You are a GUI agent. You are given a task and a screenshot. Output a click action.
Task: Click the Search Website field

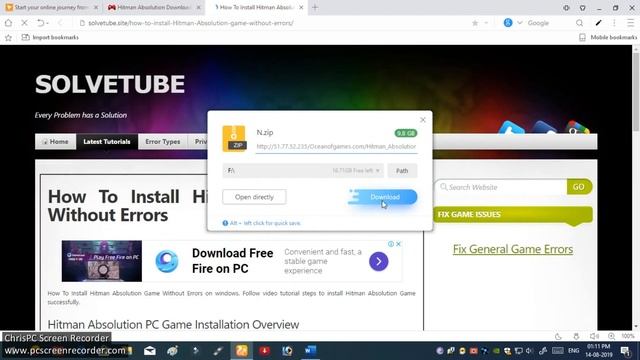[x=502, y=187]
